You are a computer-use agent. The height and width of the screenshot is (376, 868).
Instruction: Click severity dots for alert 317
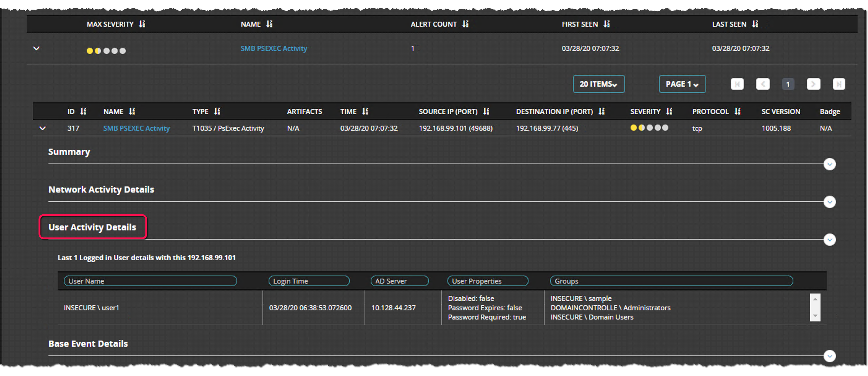click(x=649, y=128)
